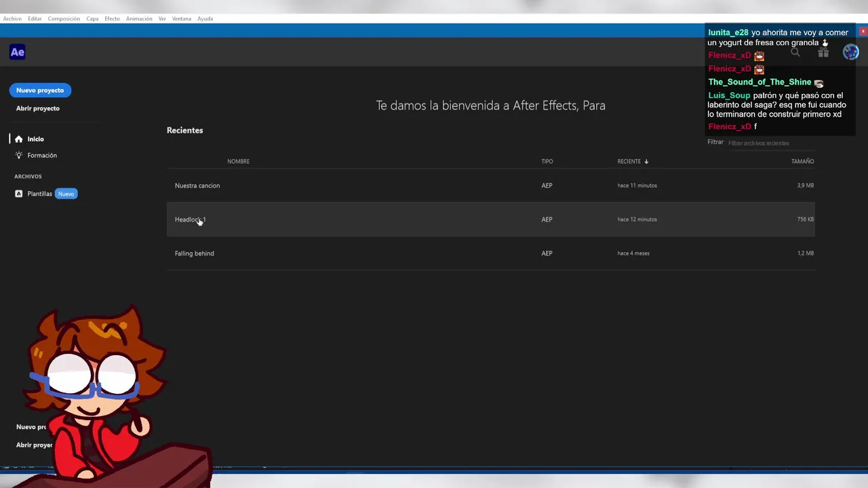Open the Capa menu
Screen dimensions: 868x488
(x=92, y=18)
